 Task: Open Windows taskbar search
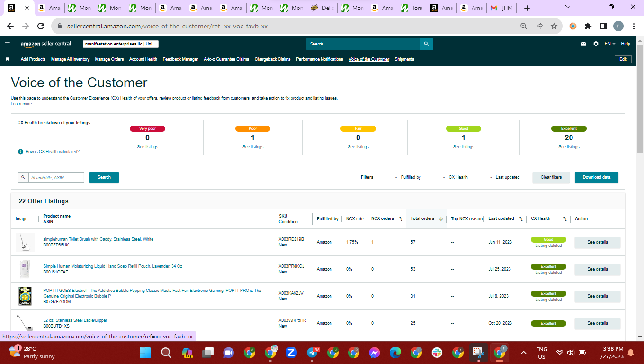166,353
